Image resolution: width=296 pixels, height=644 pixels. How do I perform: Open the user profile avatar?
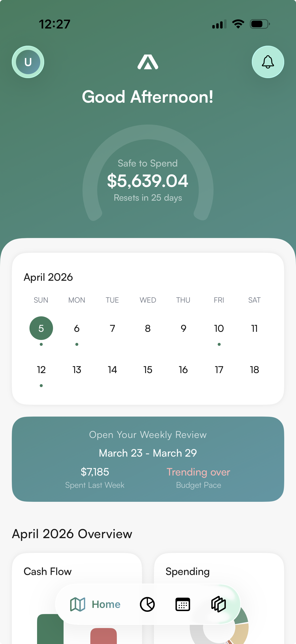(28, 62)
